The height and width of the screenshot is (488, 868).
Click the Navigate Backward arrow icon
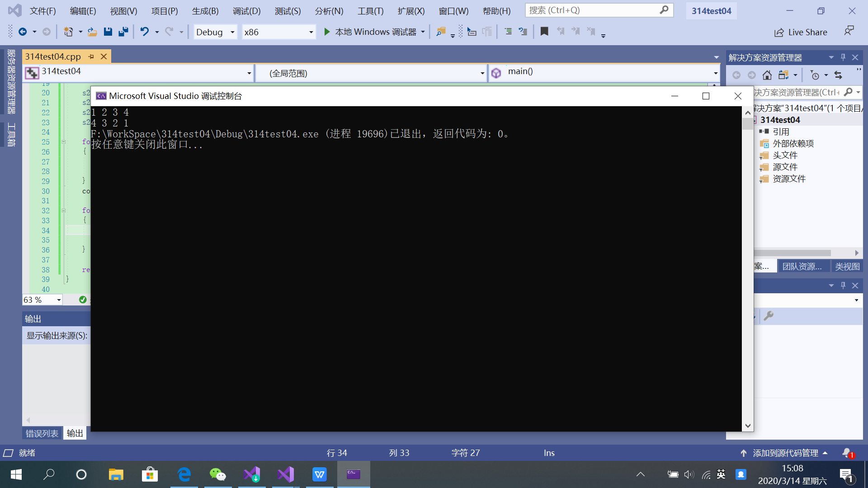tap(23, 32)
